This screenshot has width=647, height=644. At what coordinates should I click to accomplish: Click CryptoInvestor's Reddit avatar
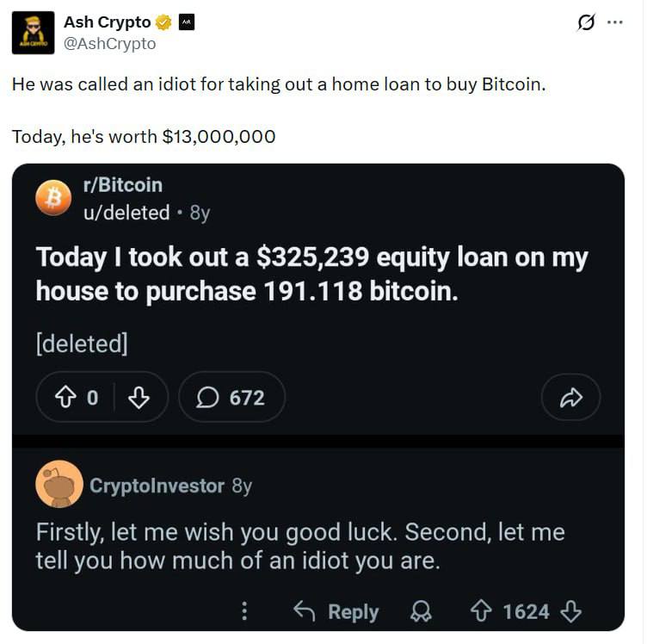[59, 484]
